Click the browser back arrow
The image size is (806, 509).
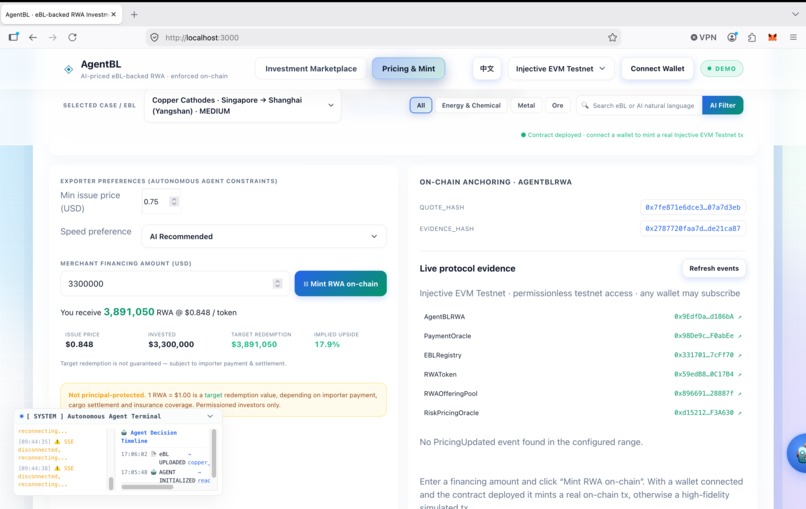(33, 38)
